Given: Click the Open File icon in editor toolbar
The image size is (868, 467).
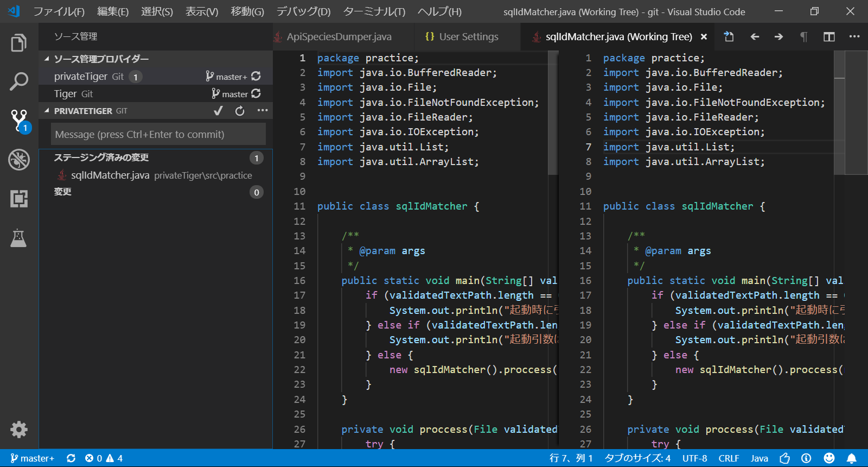Looking at the screenshot, I should [x=729, y=36].
